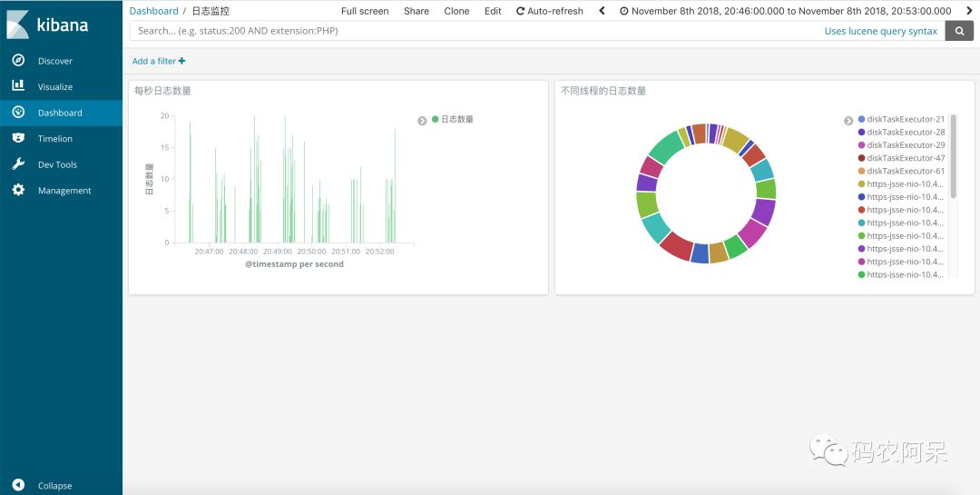Click the plus icon next to Add a filter

pyautogui.click(x=181, y=61)
